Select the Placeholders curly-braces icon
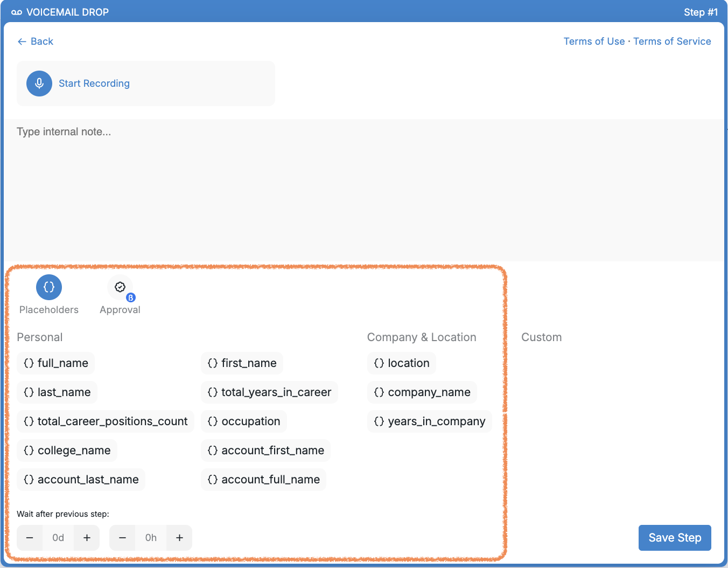The width and height of the screenshot is (728, 568). [49, 287]
